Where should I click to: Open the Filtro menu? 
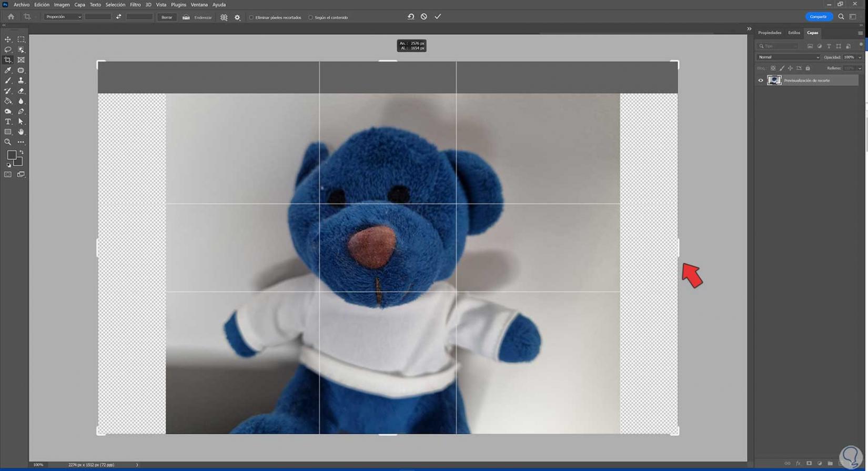[135, 5]
